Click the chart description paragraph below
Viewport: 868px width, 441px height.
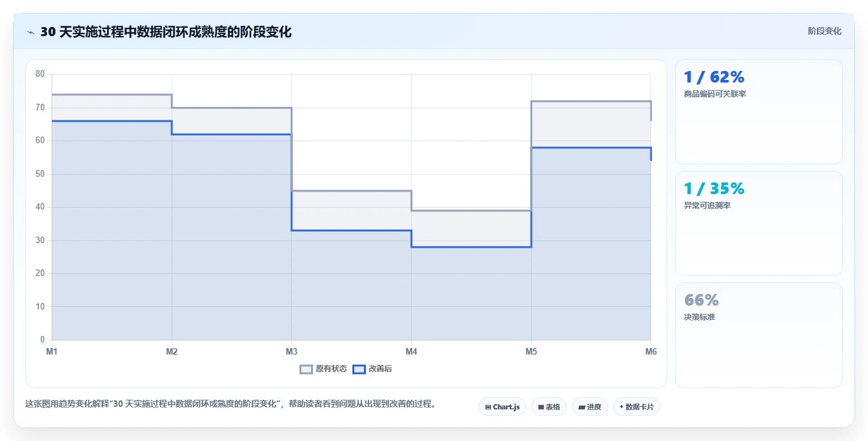click(232, 404)
